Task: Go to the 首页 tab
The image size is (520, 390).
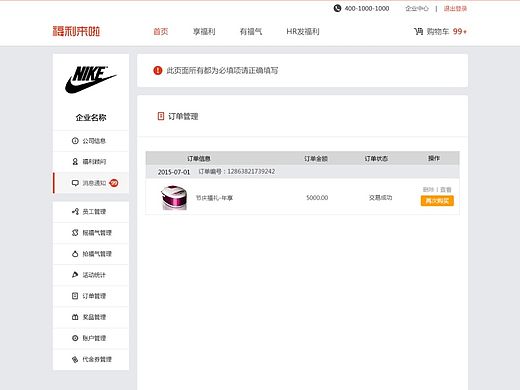Action: tap(161, 31)
